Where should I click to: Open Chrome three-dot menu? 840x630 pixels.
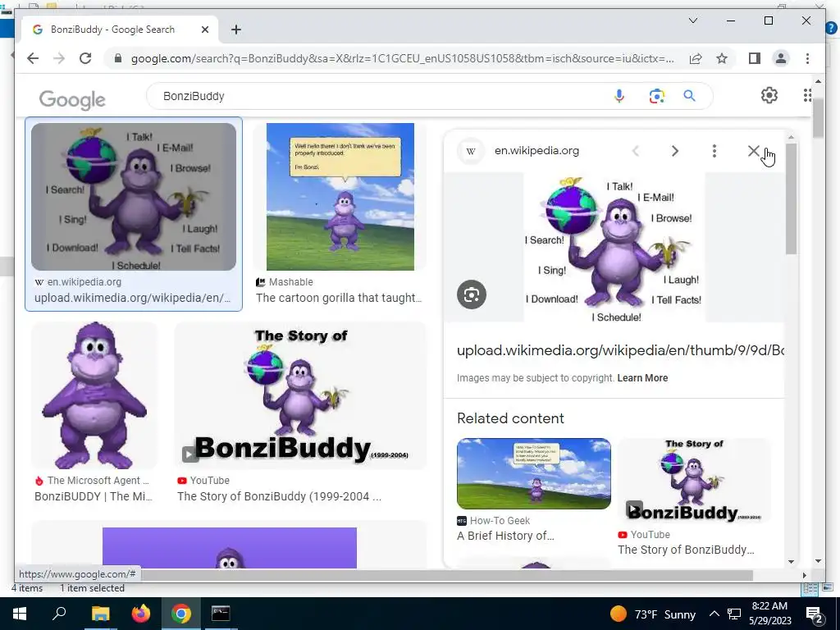tap(807, 58)
